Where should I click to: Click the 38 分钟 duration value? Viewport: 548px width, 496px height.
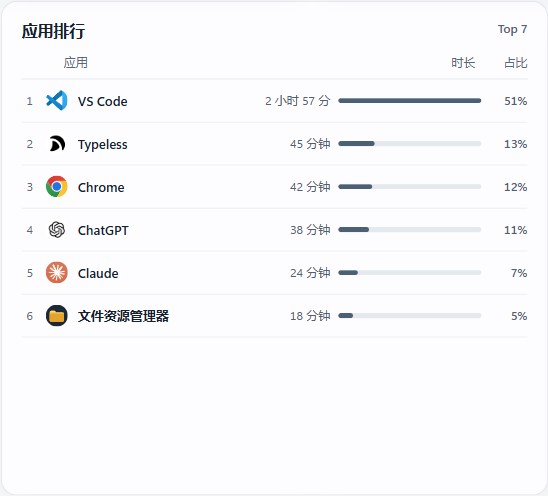point(310,230)
